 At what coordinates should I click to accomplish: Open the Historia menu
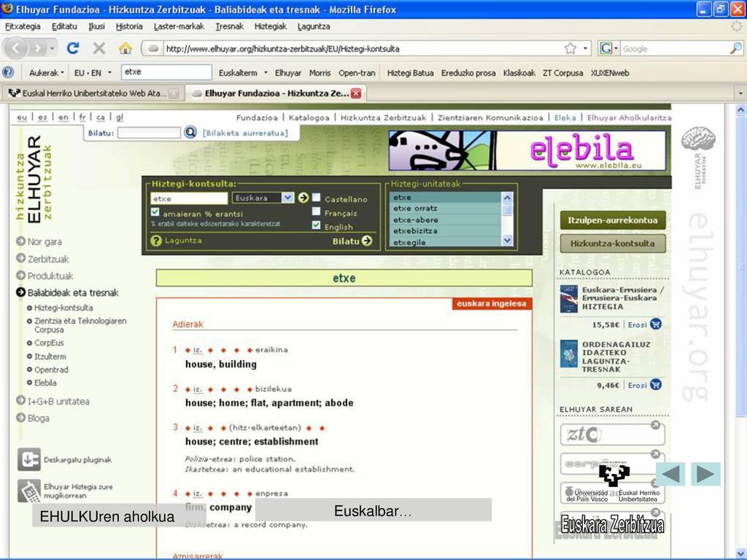tap(129, 26)
